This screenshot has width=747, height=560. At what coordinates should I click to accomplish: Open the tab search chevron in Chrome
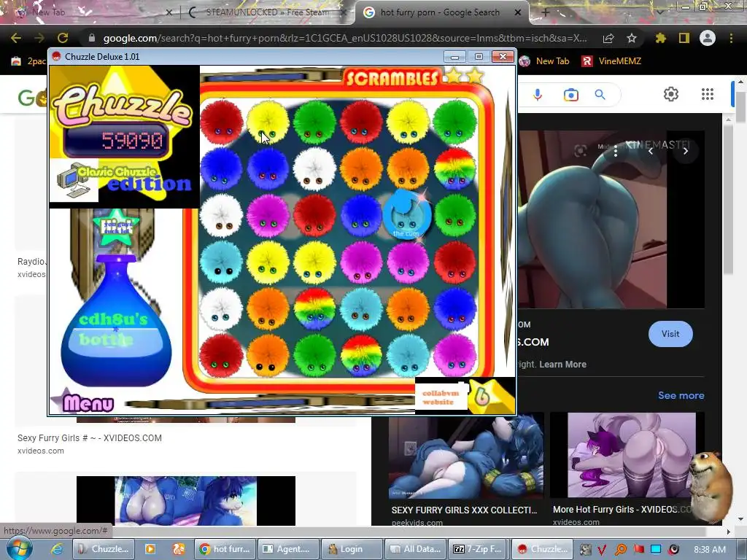coord(660,12)
